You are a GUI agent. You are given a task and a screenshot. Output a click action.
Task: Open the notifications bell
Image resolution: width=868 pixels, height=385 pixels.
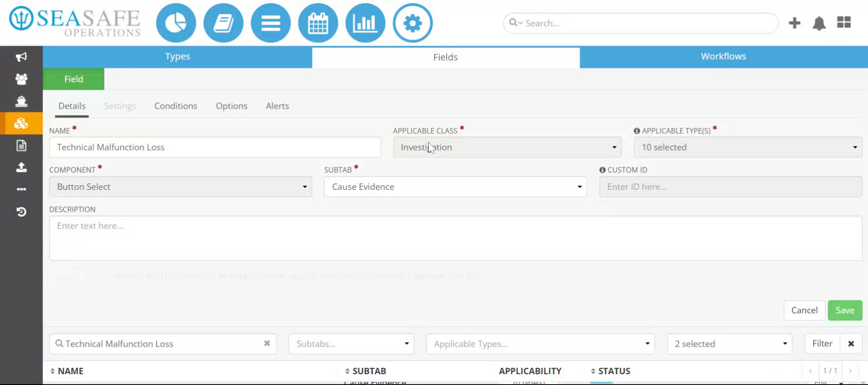819,23
